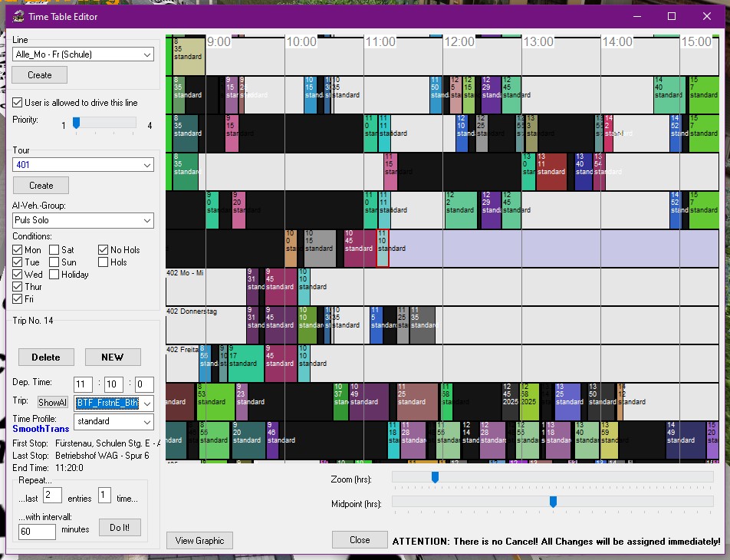Open the View Graphic button
Image resolution: width=730 pixels, height=560 pixels.
[199, 540]
